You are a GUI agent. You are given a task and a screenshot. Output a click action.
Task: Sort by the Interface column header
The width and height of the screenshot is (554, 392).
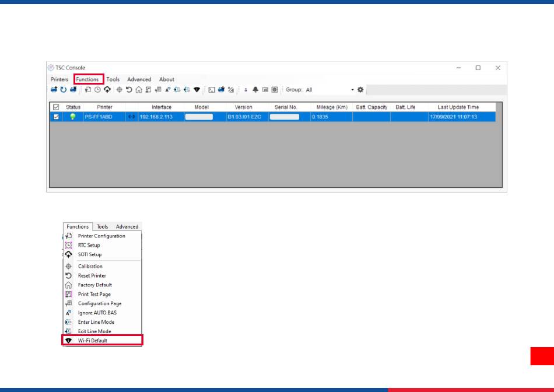tap(162, 107)
